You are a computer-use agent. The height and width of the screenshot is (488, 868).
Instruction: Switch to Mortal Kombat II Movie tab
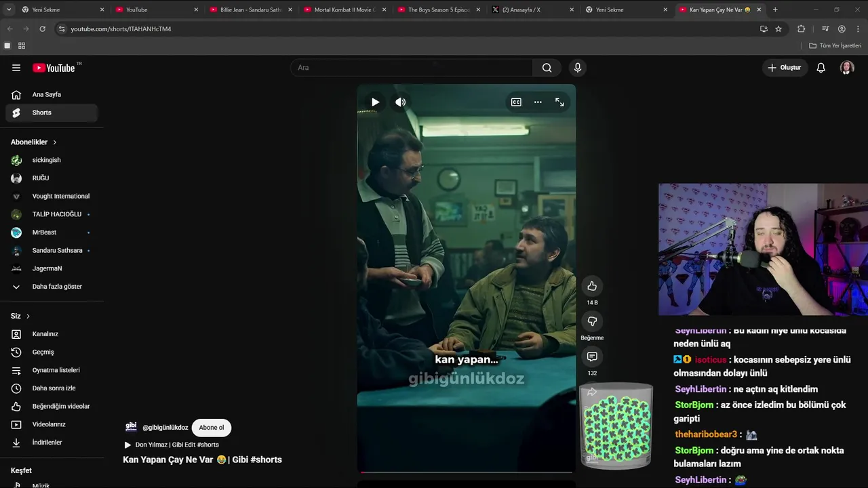(x=344, y=9)
